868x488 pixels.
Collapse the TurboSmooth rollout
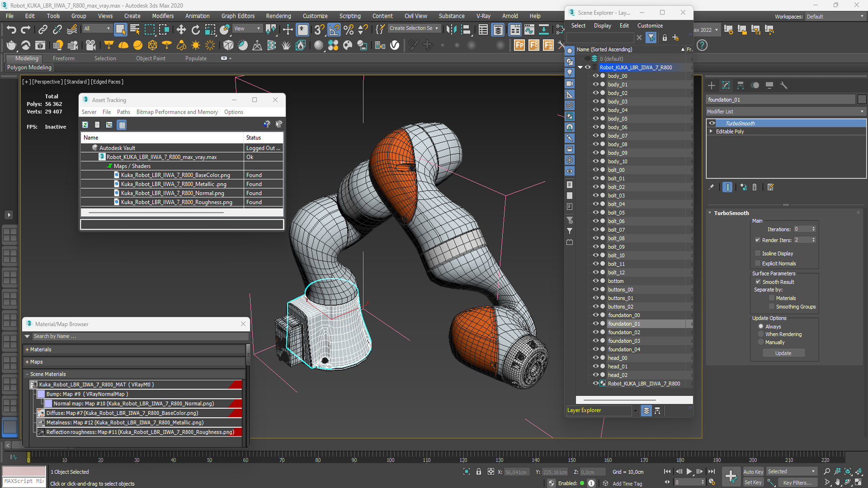(710, 213)
